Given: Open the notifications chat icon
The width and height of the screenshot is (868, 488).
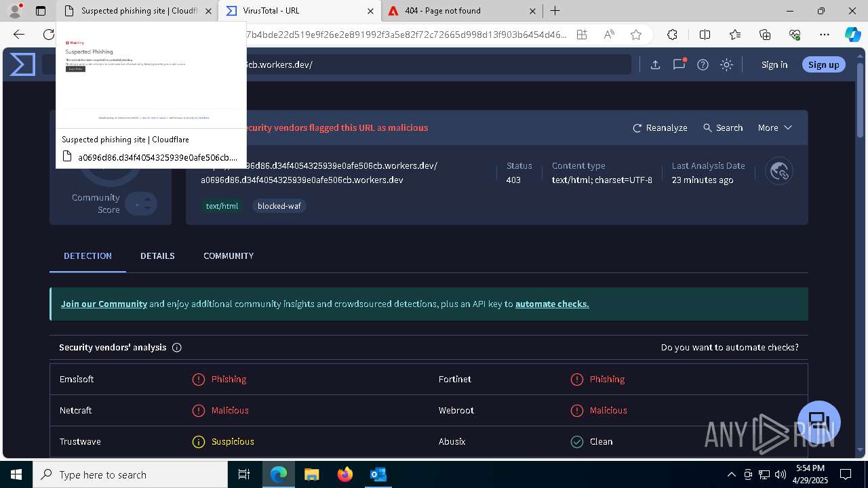Looking at the screenshot, I should point(679,64).
